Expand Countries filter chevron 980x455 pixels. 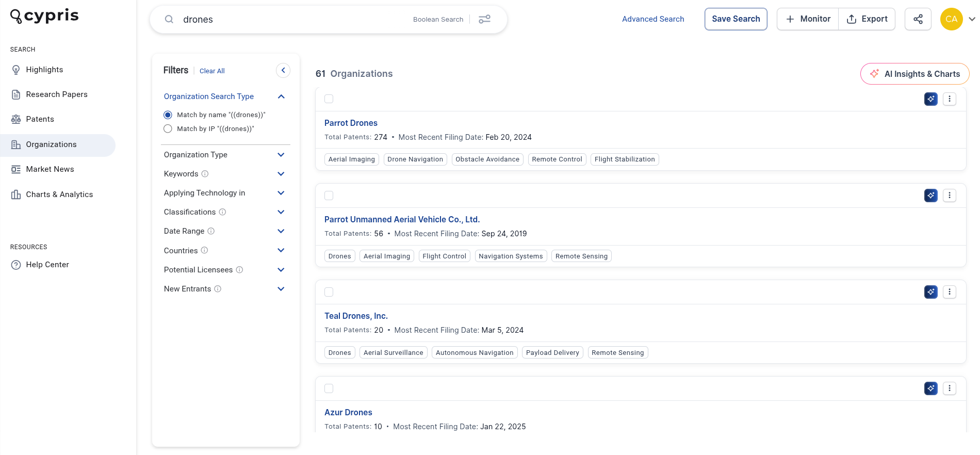coord(281,250)
